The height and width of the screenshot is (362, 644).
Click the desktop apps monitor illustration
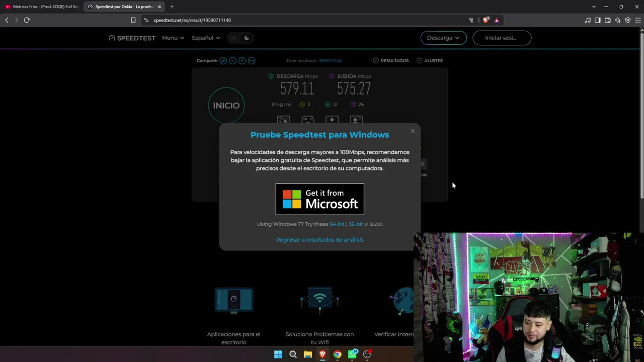pos(234,301)
